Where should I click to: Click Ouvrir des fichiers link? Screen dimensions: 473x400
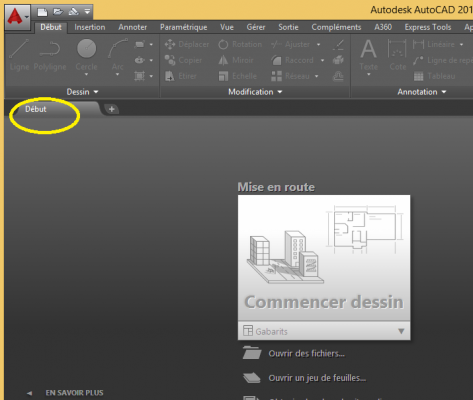(x=294, y=353)
